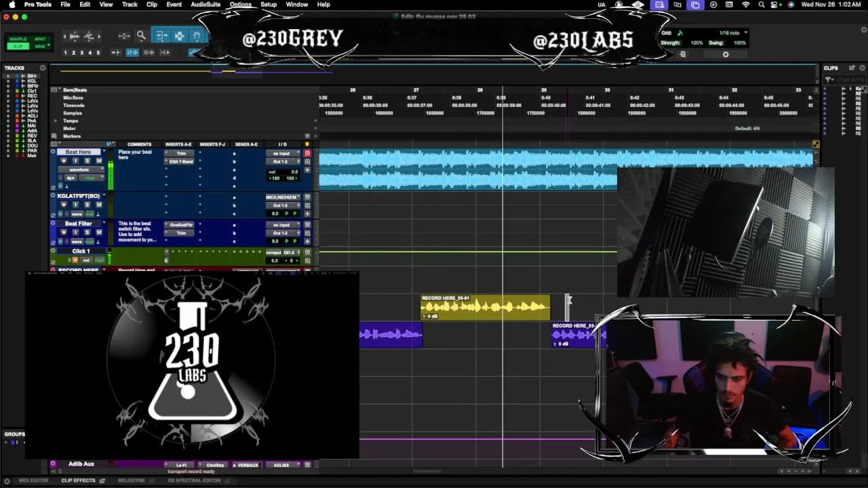868x488 pixels.
Task: Toggle mute on Click 1 track
Action: 75,260
